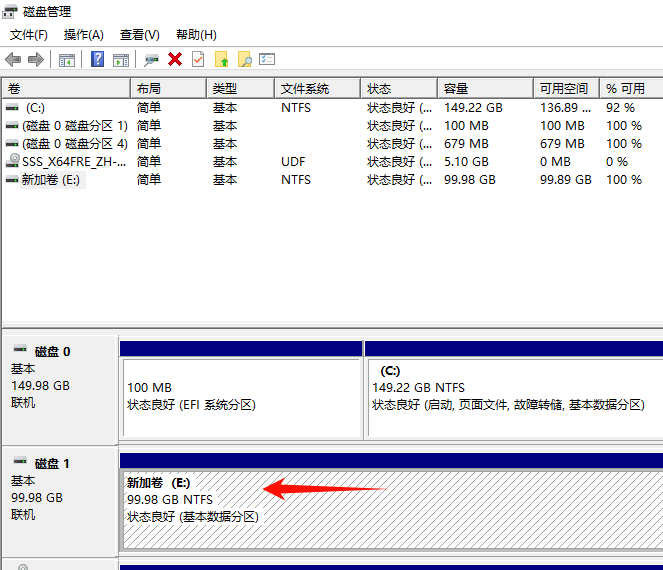Select the 磁盘 0 disk label panel

[x=60, y=389]
